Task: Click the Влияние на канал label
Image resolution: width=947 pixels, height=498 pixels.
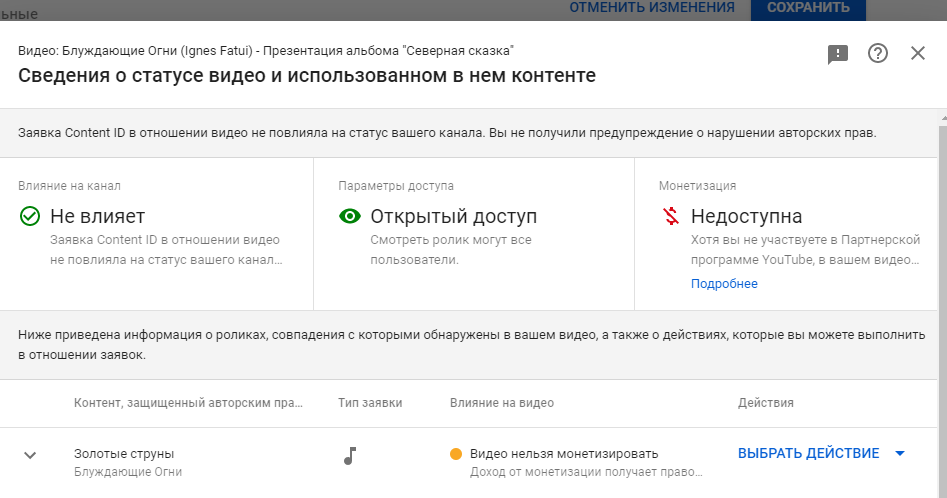Action: 69,186
